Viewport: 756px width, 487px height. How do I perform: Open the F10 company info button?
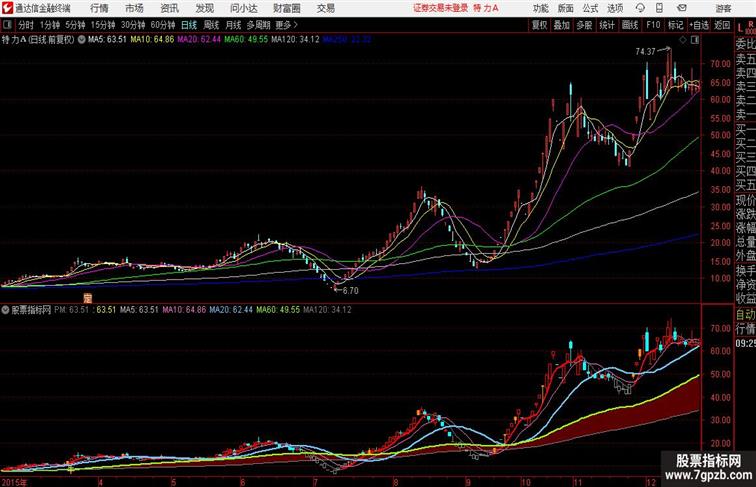click(653, 25)
